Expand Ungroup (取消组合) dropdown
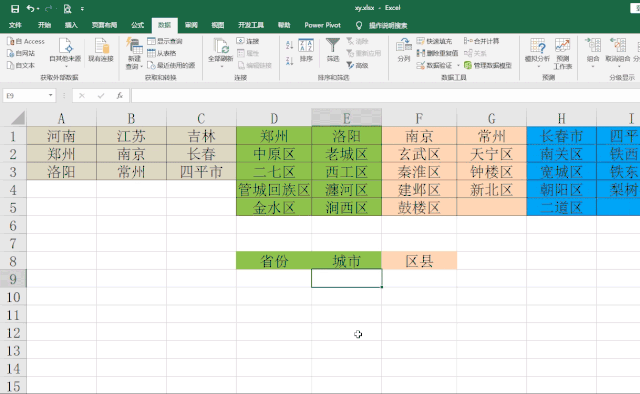The image size is (640, 394). (618, 66)
